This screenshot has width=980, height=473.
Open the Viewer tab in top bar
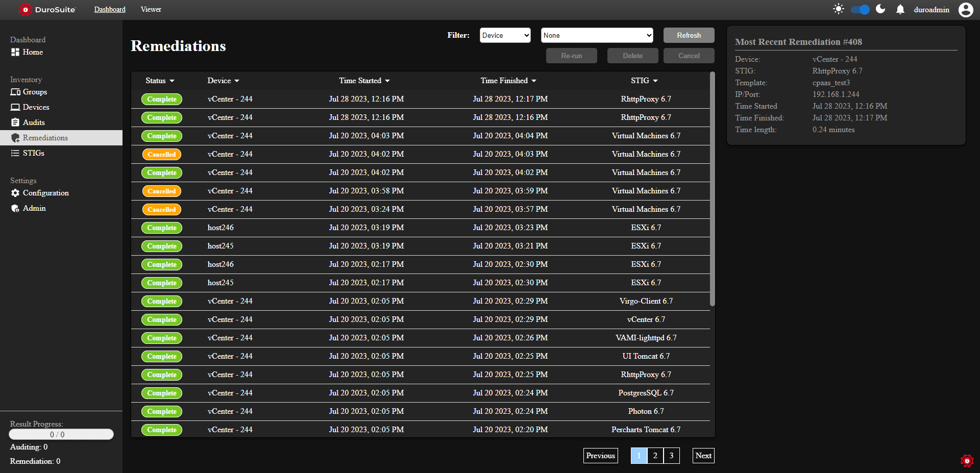151,10
